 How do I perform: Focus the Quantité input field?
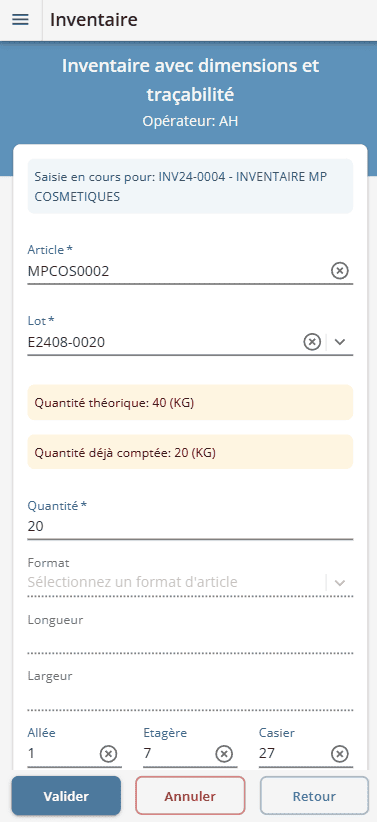coord(190,527)
